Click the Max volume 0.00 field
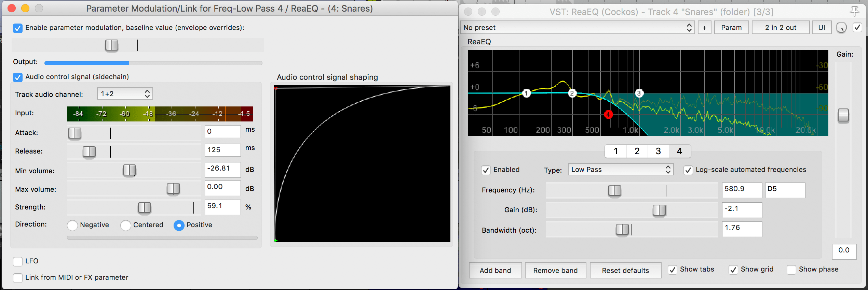The width and height of the screenshot is (868, 290). pos(223,188)
